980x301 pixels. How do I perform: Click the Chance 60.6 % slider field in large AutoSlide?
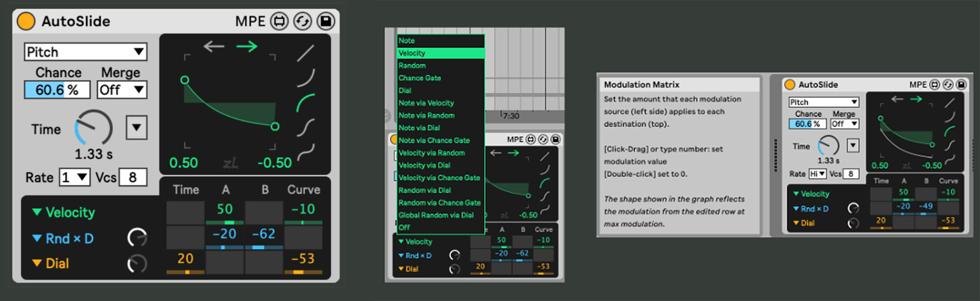(57, 90)
